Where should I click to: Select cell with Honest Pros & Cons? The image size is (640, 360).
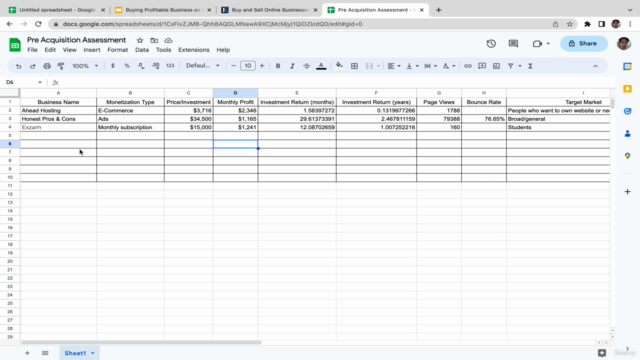pos(58,119)
